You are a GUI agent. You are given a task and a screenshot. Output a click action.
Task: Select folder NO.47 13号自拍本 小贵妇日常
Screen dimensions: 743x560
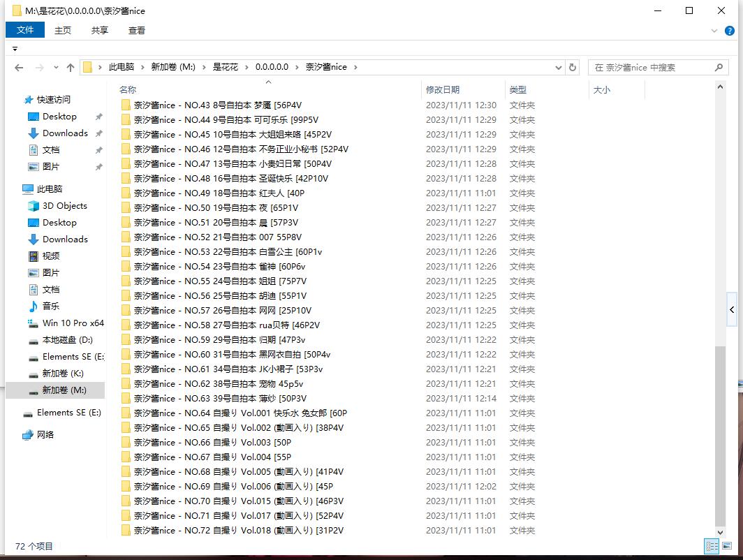pyautogui.click(x=233, y=164)
